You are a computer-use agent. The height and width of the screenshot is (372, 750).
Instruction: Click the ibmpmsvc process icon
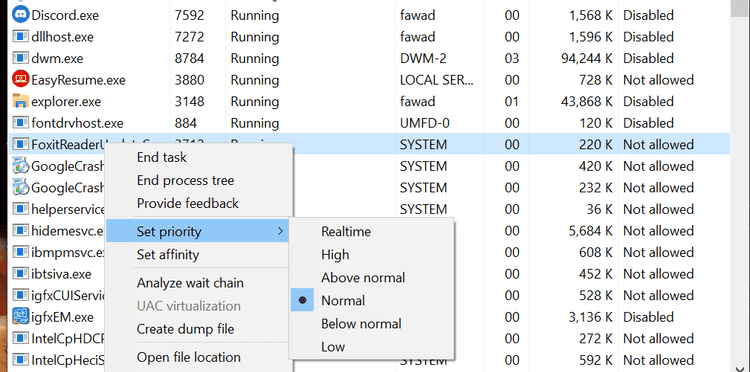[20, 252]
